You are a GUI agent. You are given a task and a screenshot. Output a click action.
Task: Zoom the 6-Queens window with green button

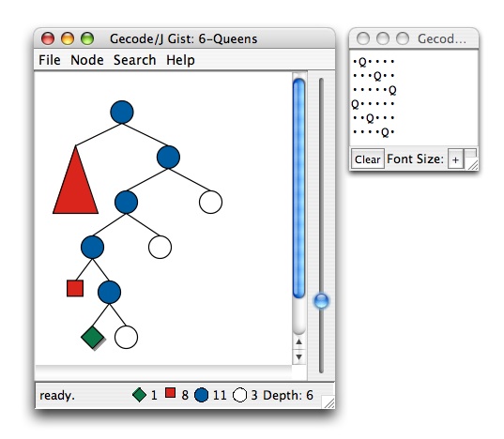click(87, 38)
